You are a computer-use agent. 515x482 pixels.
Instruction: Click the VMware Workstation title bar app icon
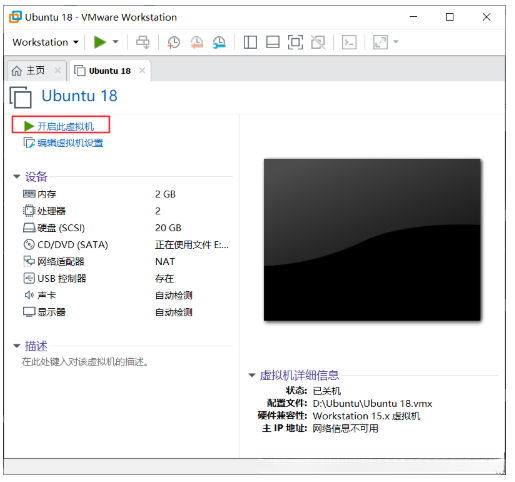point(15,17)
